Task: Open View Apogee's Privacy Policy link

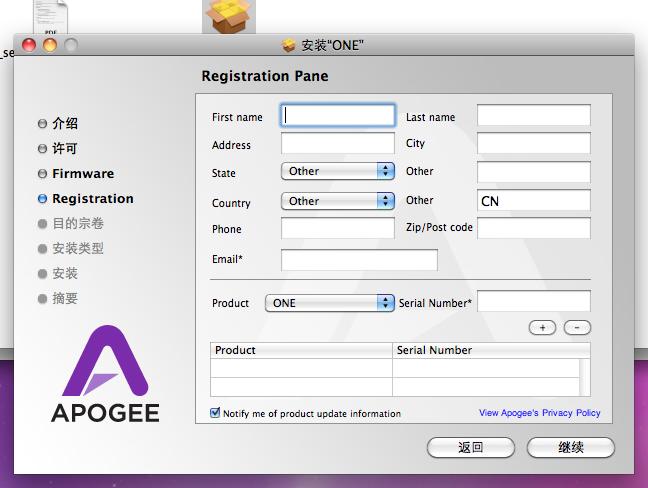Action: pyautogui.click(x=539, y=413)
